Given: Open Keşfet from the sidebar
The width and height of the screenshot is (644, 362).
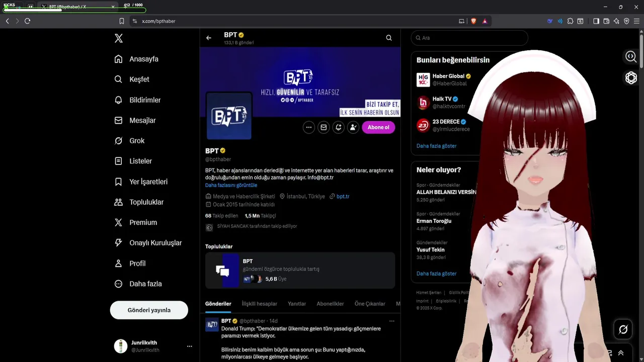Looking at the screenshot, I should point(132,79).
